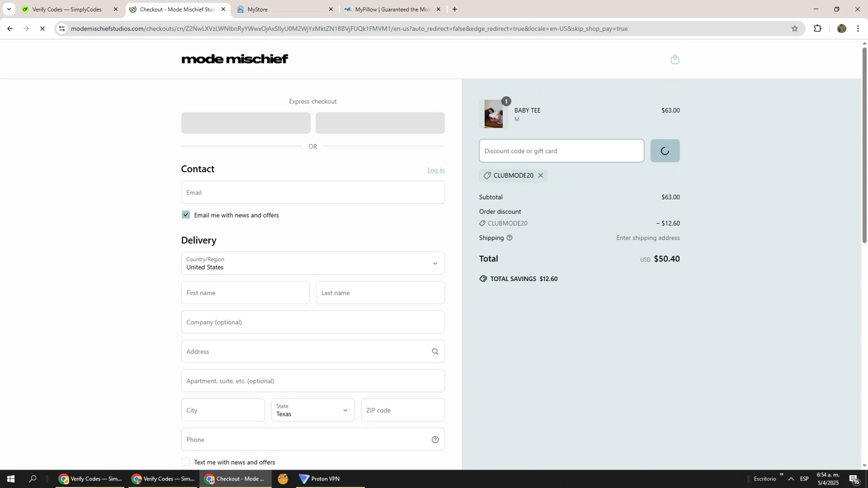This screenshot has height=488, width=868.
Task: Open the Chrome profile avatar
Action: [841, 28]
